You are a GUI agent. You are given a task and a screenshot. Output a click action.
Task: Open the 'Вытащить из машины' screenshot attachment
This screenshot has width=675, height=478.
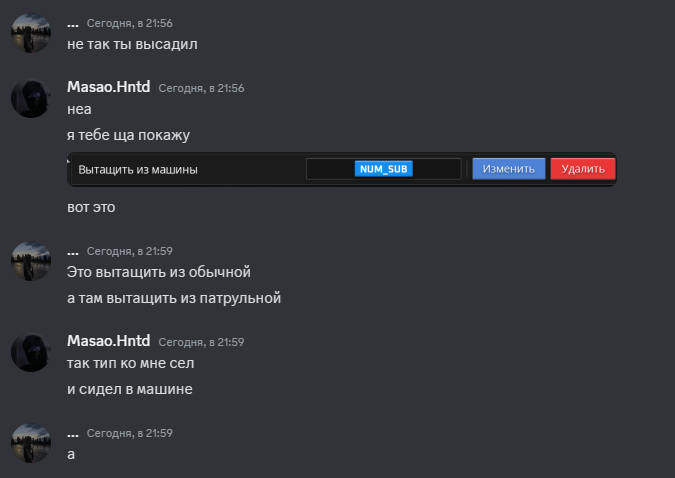tap(342, 169)
